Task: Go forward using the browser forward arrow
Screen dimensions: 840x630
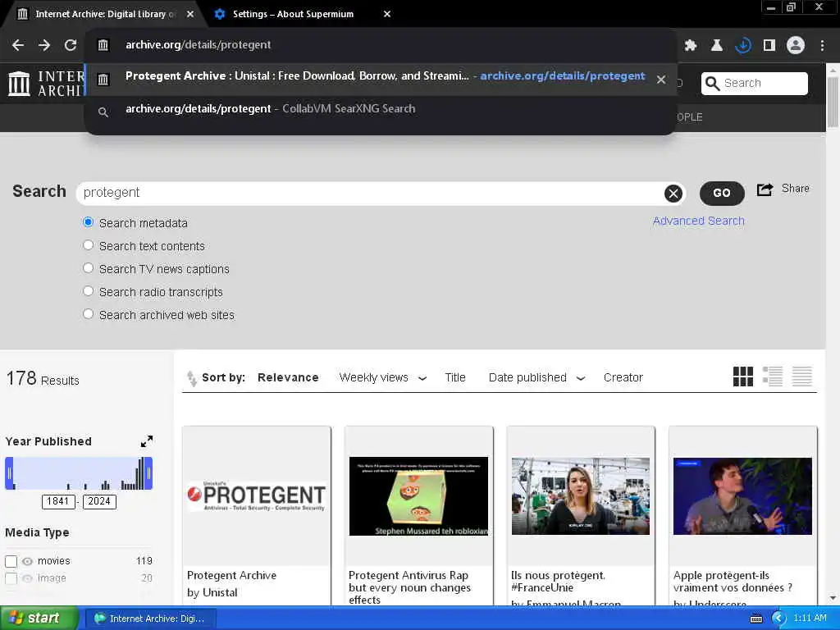Action: pos(44,45)
